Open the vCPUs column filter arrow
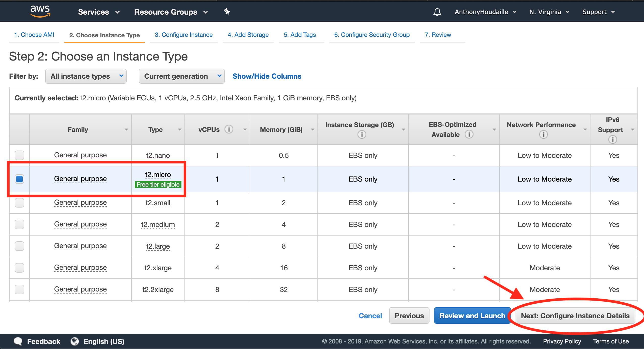The width and height of the screenshot is (644, 349). point(245,130)
